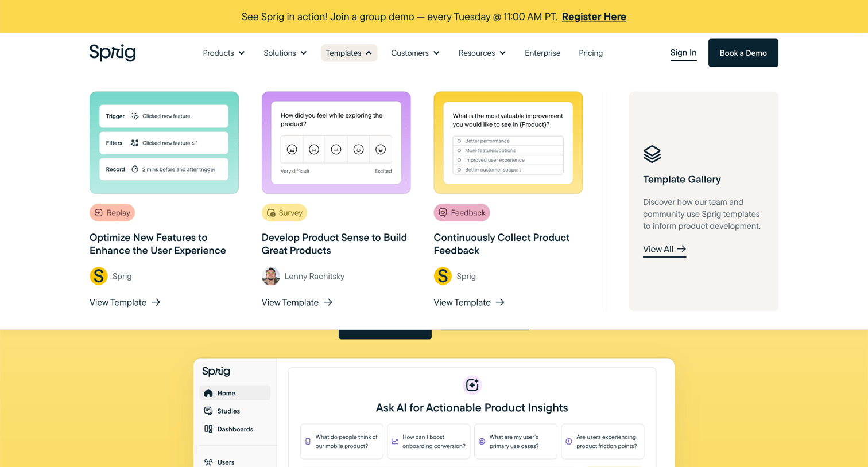Image resolution: width=868 pixels, height=467 pixels.
Task: Collapse the Templates menu
Action: click(349, 53)
